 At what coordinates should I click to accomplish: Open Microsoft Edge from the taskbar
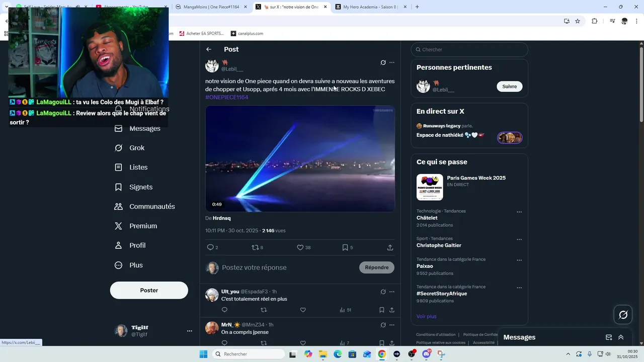pyautogui.click(x=338, y=354)
